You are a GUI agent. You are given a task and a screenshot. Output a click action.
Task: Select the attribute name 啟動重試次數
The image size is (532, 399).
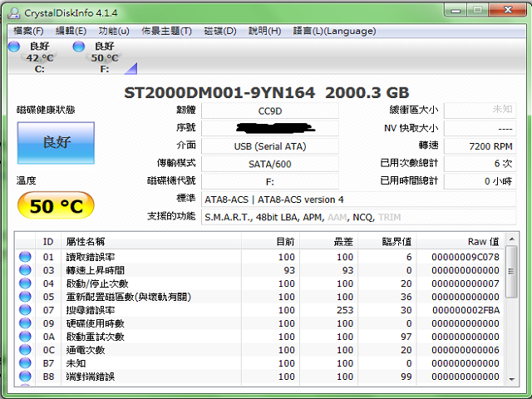[x=96, y=337]
